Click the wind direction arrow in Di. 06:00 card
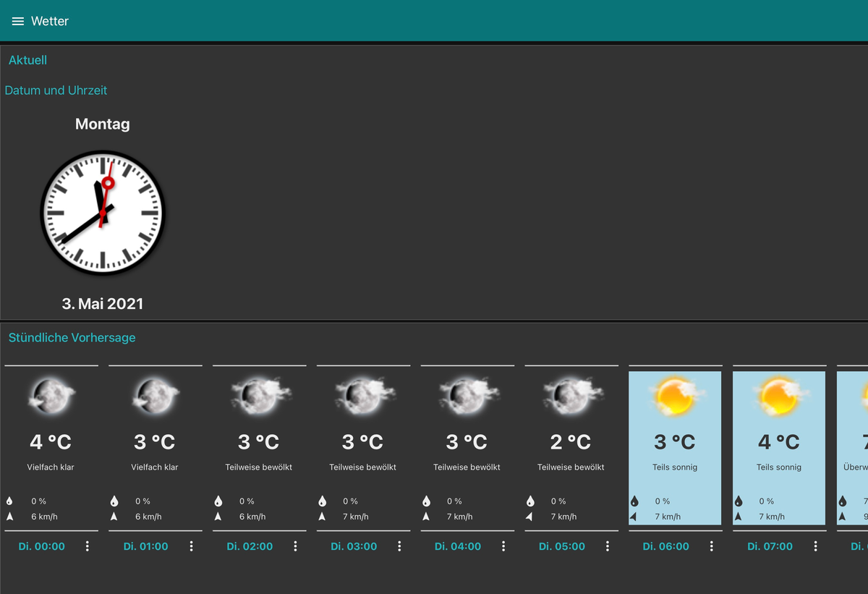 click(x=634, y=517)
